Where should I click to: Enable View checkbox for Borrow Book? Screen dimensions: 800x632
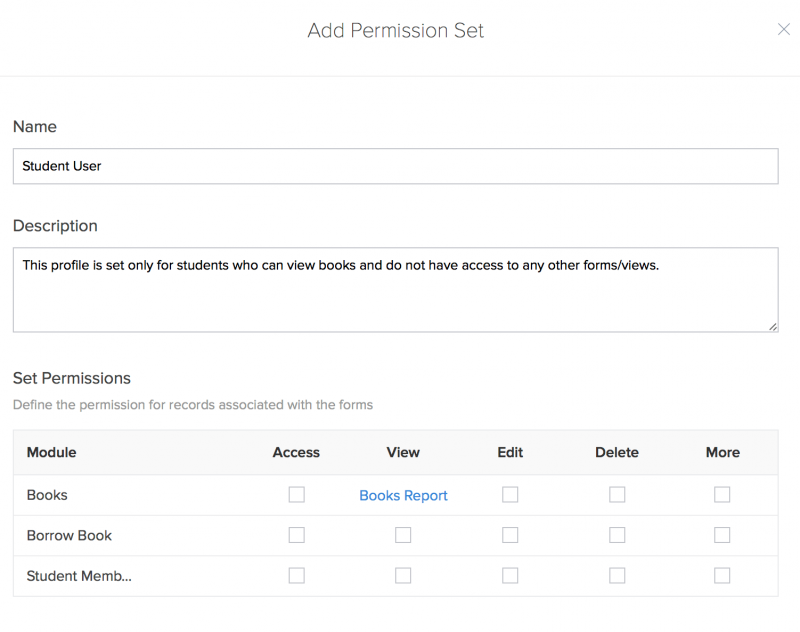(x=403, y=535)
